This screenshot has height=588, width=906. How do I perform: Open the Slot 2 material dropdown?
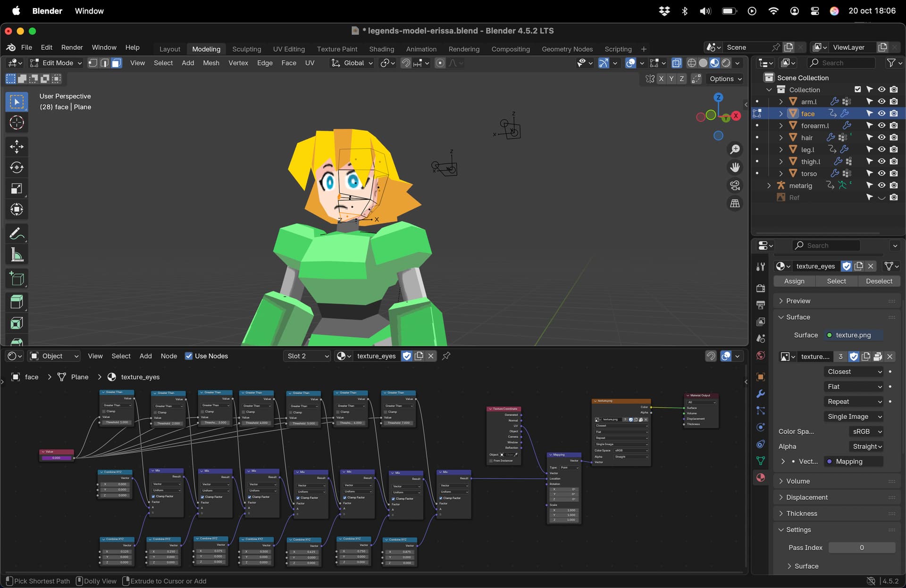pos(308,356)
